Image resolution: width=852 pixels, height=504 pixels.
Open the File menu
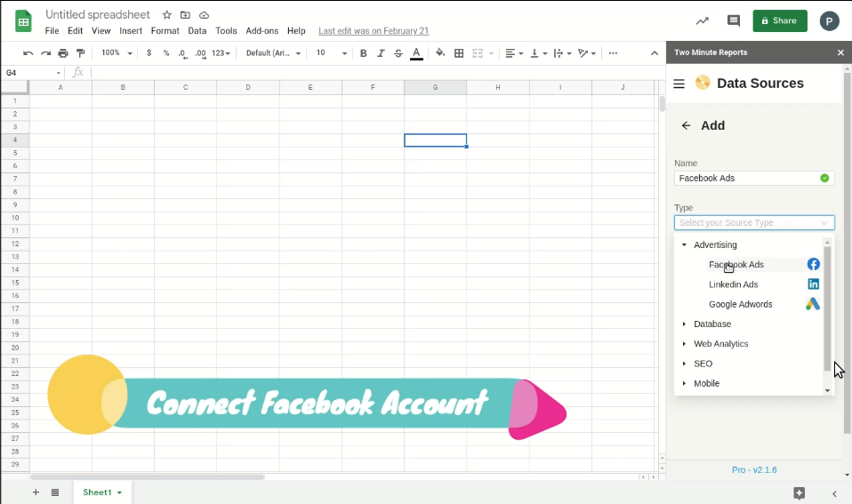(52, 31)
